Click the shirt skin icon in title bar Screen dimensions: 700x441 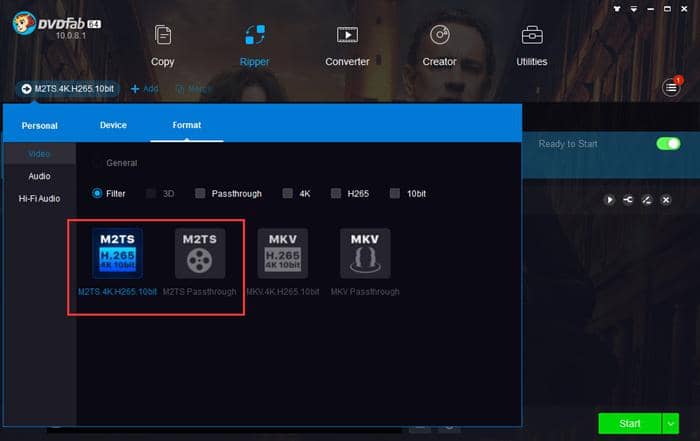point(617,8)
